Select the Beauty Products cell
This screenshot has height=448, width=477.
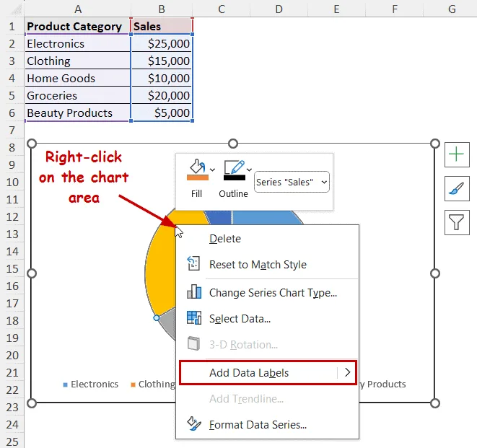pos(77,113)
